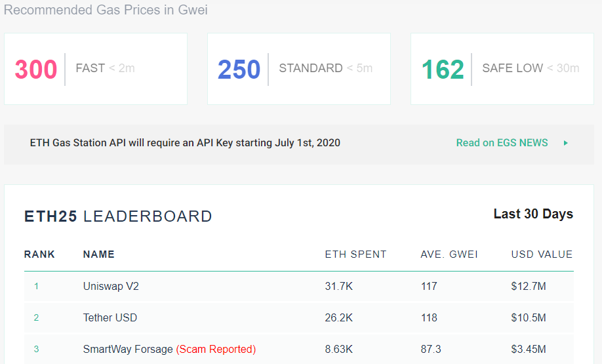Choose the SAFE LOW 162 gas price card
The height and width of the screenshot is (364, 602).
tap(502, 69)
